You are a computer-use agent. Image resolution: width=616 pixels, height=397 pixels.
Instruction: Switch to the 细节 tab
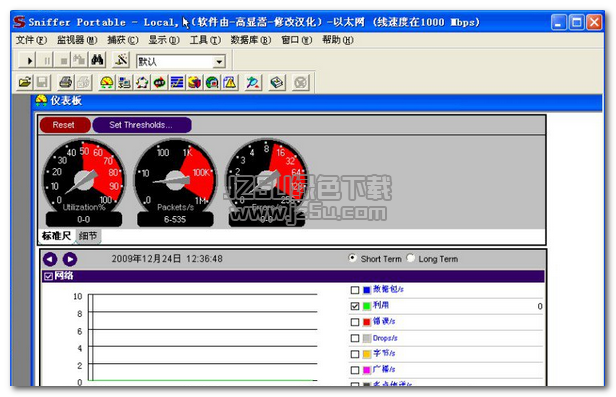click(x=88, y=236)
